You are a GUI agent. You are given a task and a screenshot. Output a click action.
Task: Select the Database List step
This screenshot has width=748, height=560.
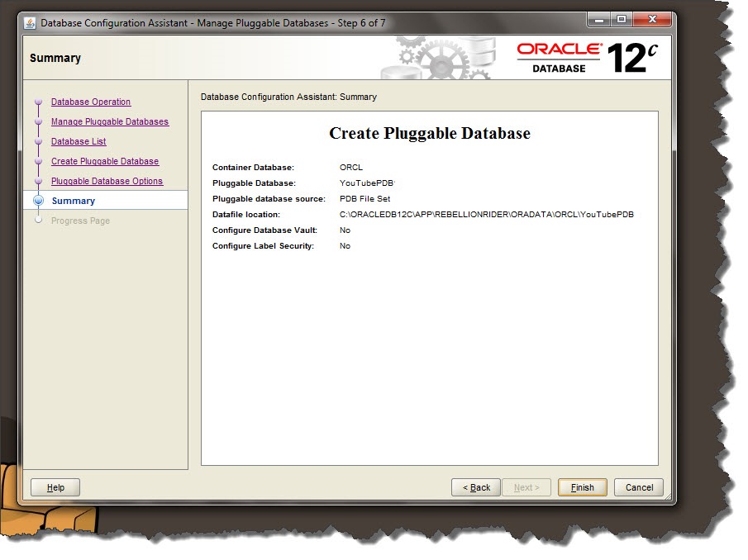point(78,141)
